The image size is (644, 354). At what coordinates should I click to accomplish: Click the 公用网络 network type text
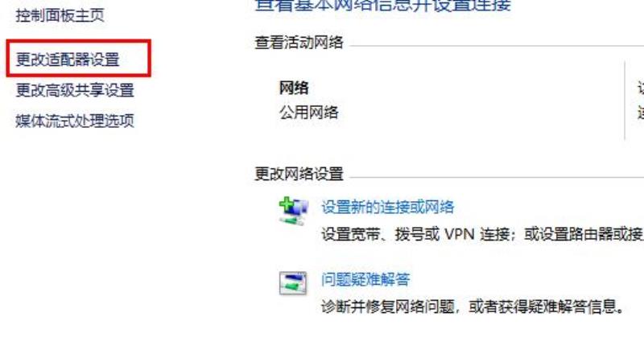coord(309,112)
